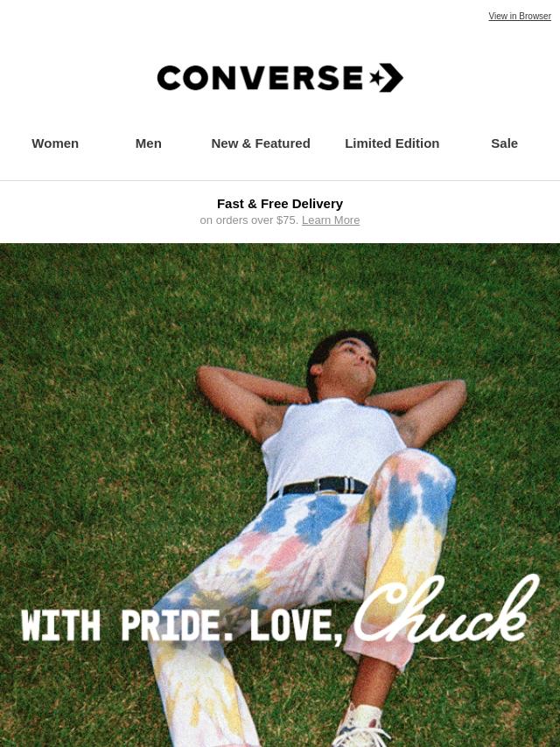Screen dimensions: 560x747
Task: Select New & Featured in the navigation
Action: pyautogui.click(x=261, y=143)
